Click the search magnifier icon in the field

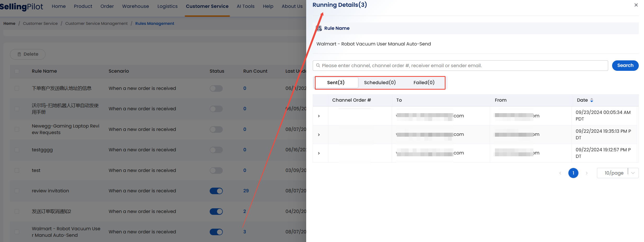pyautogui.click(x=318, y=66)
